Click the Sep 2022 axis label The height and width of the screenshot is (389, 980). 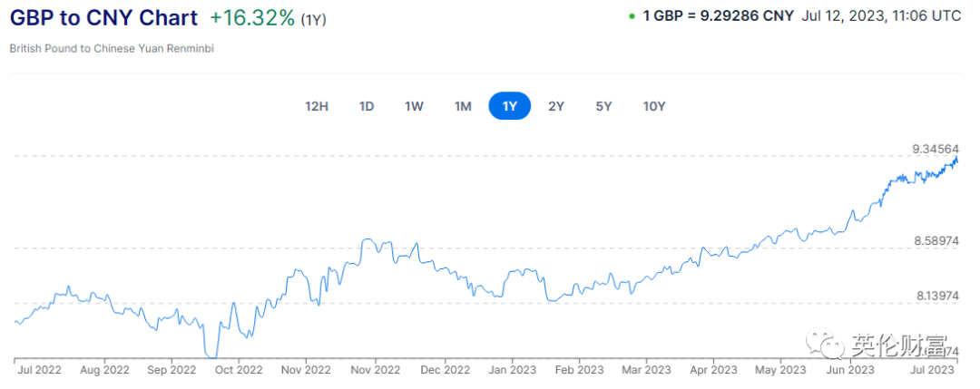click(171, 370)
